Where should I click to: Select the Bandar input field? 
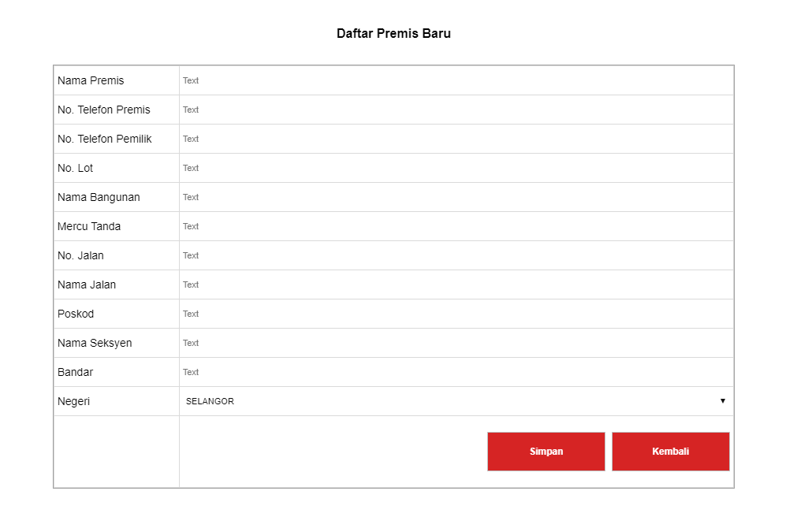[x=456, y=372]
